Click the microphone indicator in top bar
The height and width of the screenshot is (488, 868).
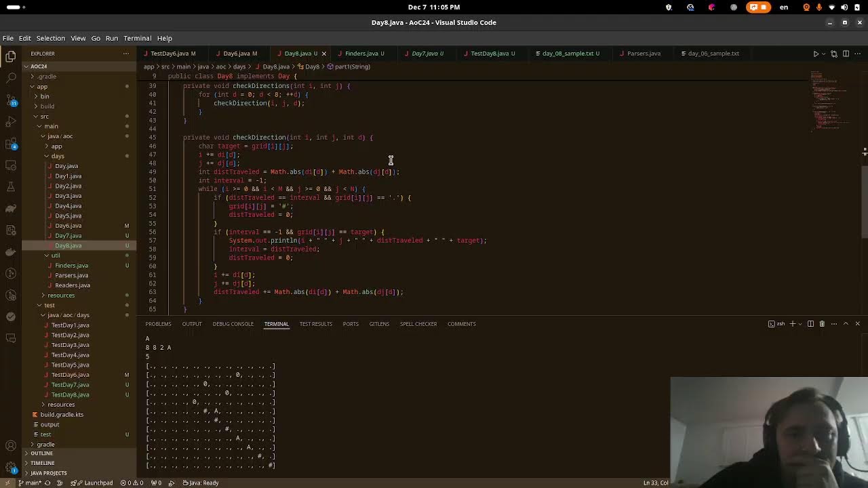tap(819, 7)
